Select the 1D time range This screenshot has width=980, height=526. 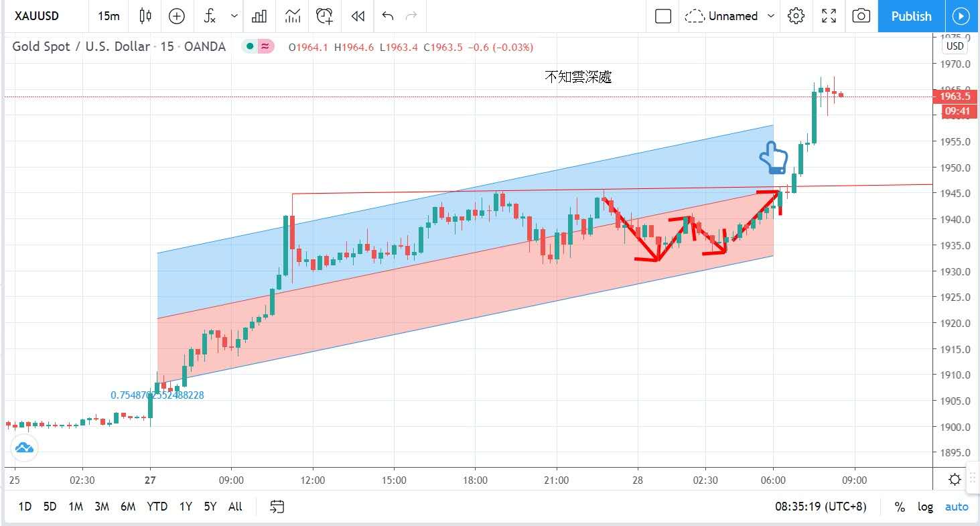25,507
